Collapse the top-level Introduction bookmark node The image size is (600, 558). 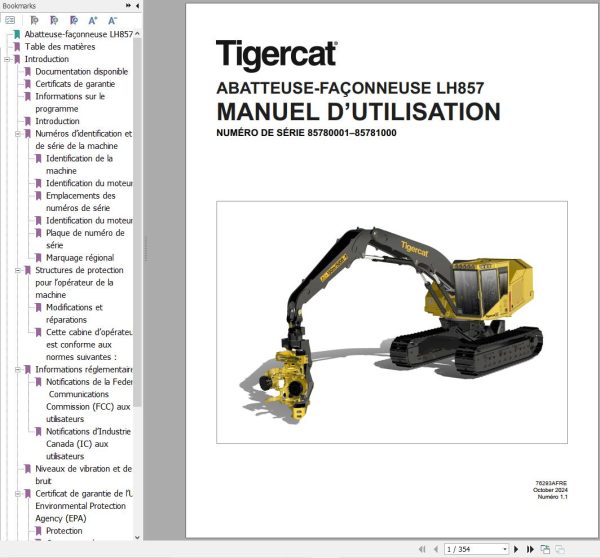[x=7, y=59]
